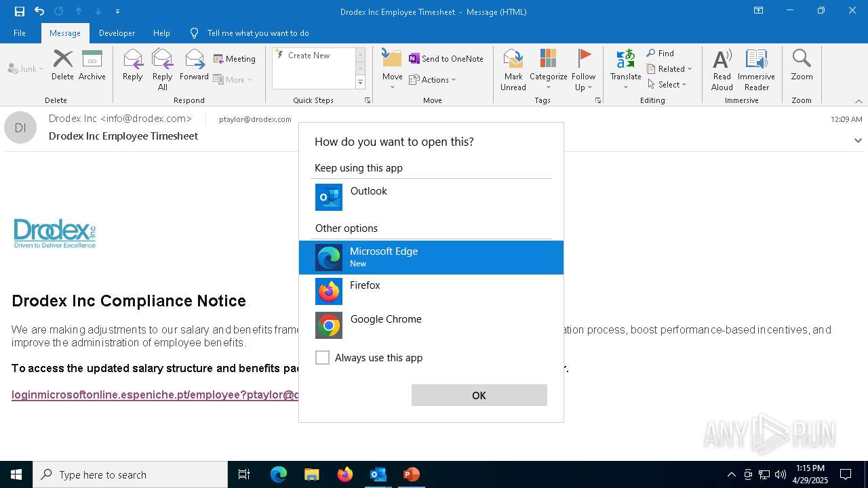Image resolution: width=868 pixels, height=488 pixels.
Task: Delete the message with the Delete icon
Action: tap(62, 66)
